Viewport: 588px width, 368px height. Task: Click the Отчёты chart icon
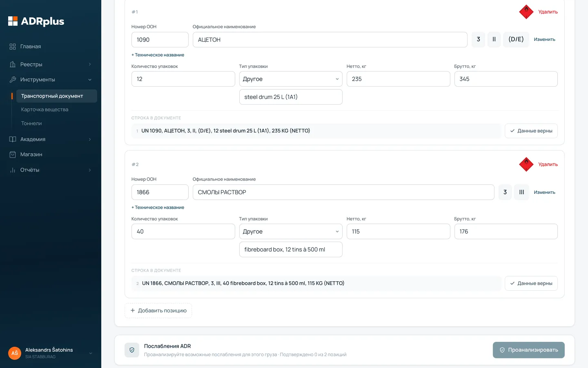(13, 170)
